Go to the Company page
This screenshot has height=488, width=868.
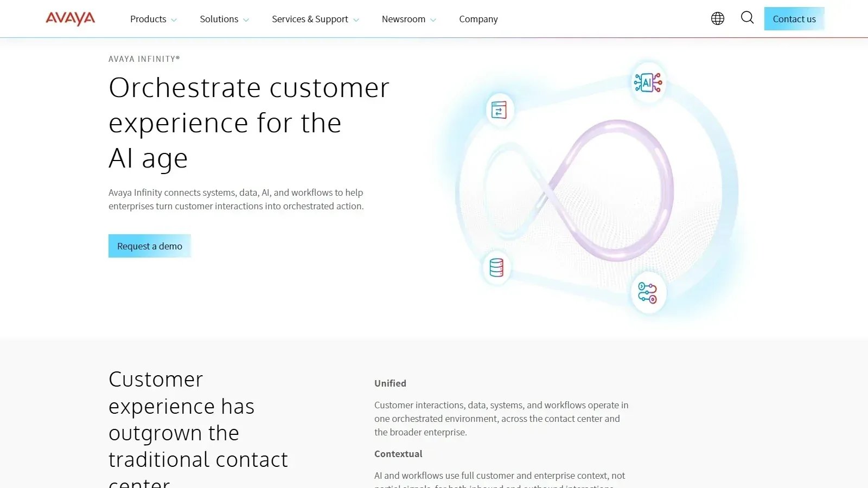coord(478,19)
